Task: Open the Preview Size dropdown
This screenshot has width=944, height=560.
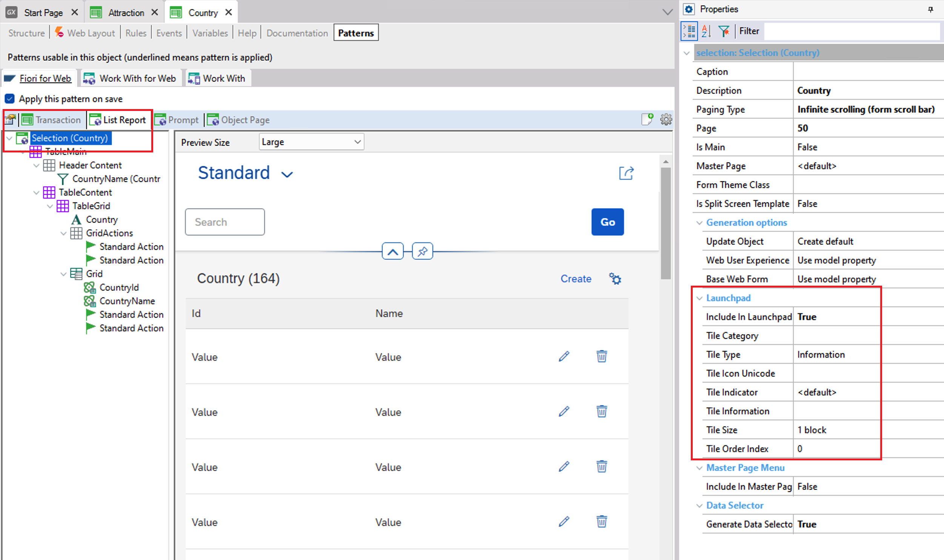Action: point(311,142)
